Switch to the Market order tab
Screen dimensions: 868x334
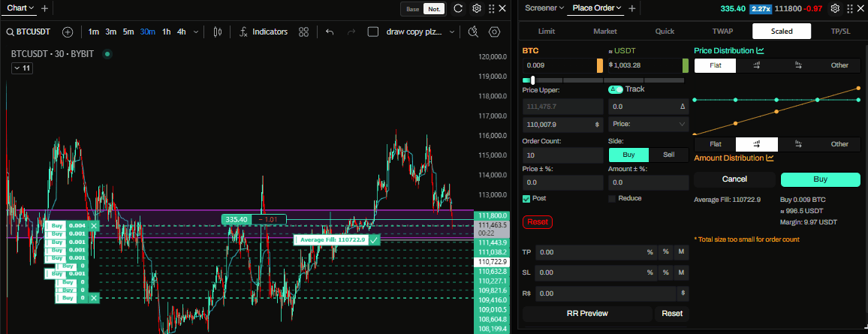[x=605, y=32]
